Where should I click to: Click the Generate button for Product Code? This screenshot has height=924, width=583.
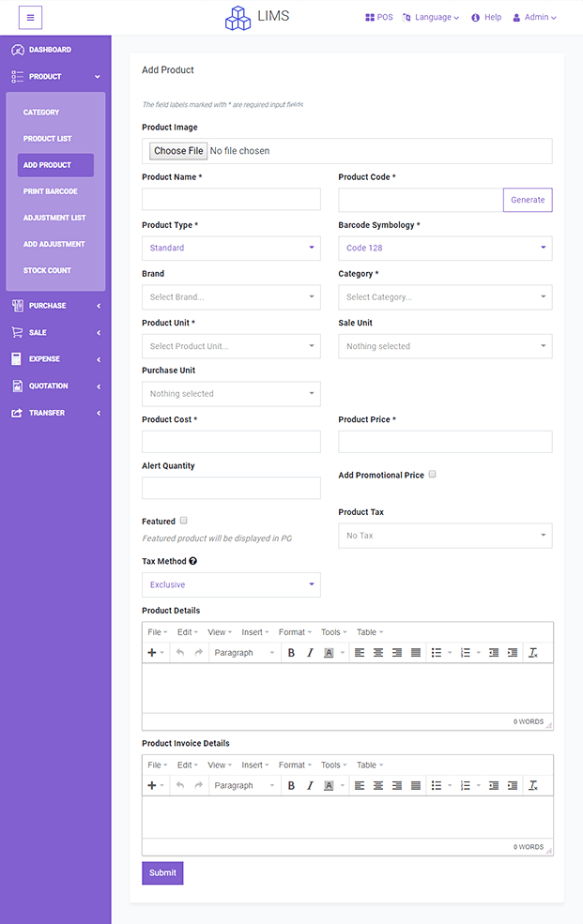click(x=527, y=199)
